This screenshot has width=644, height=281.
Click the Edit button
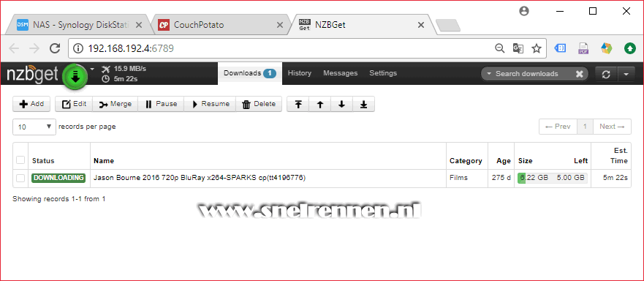click(74, 104)
